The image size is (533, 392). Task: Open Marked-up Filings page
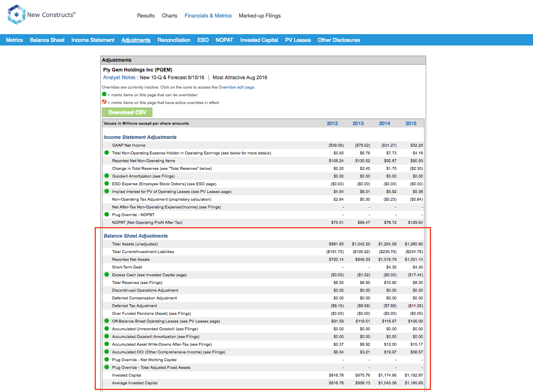pyautogui.click(x=260, y=16)
